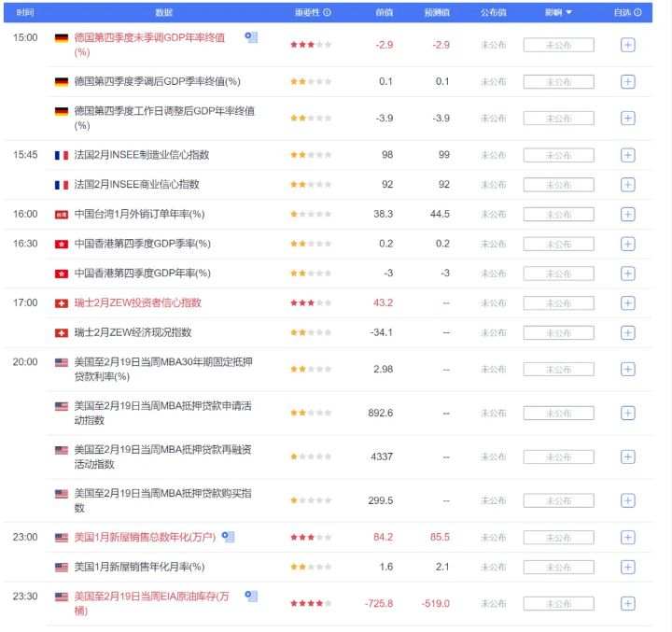672x632 pixels.
Task: Open chart icon beside 美国EIA原油库存
Action: coord(251,596)
